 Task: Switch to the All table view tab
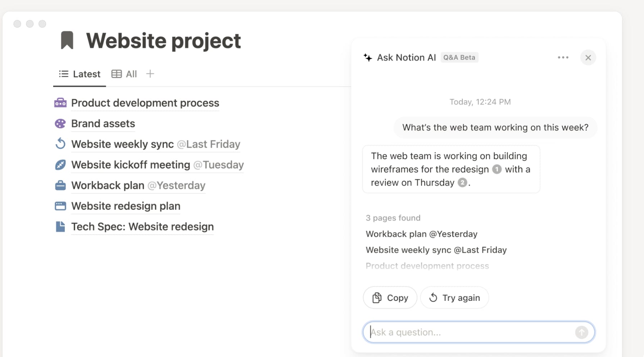[124, 74]
